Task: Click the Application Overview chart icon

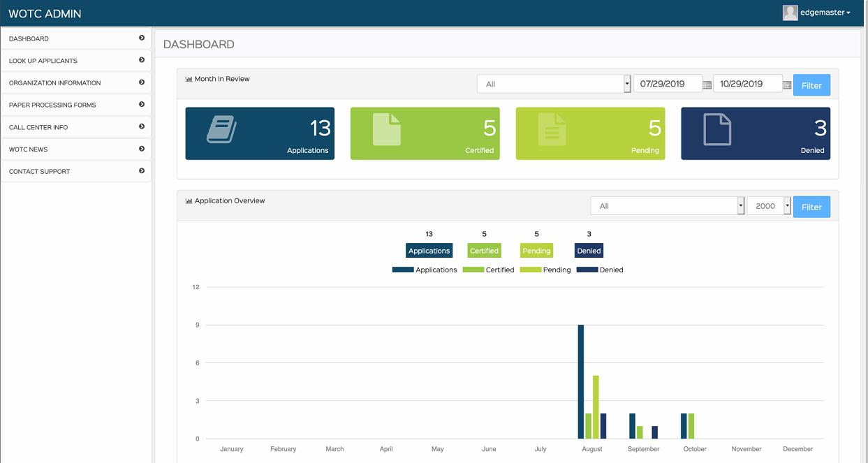Action: pos(189,200)
